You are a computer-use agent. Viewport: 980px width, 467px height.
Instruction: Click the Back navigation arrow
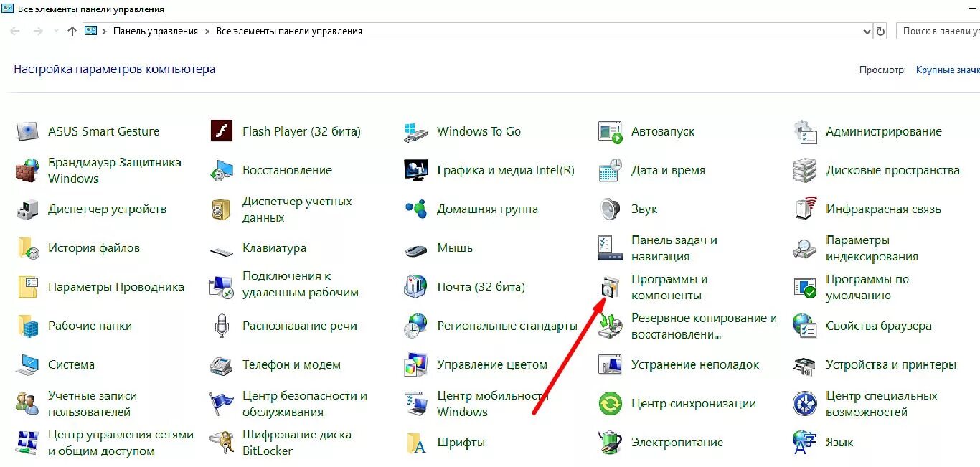coord(15,31)
